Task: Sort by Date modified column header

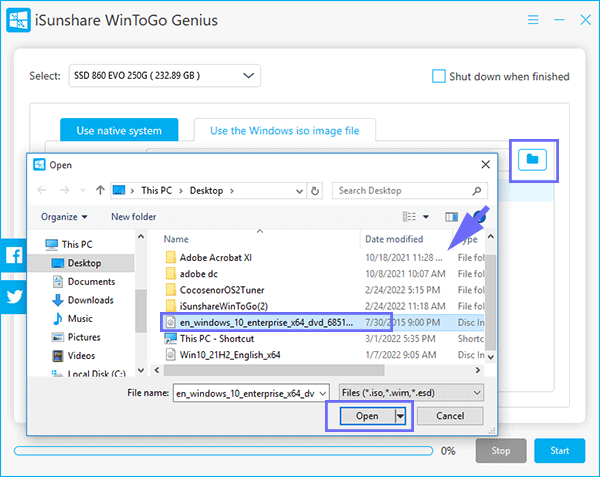Action: pos(394,239)
